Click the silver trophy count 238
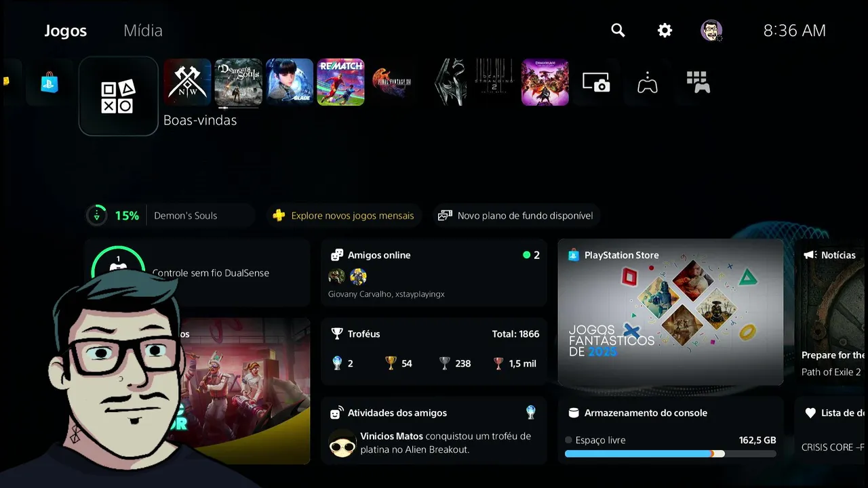The width and height of the screenshot is (868, 488). click(x=455, y=363)
